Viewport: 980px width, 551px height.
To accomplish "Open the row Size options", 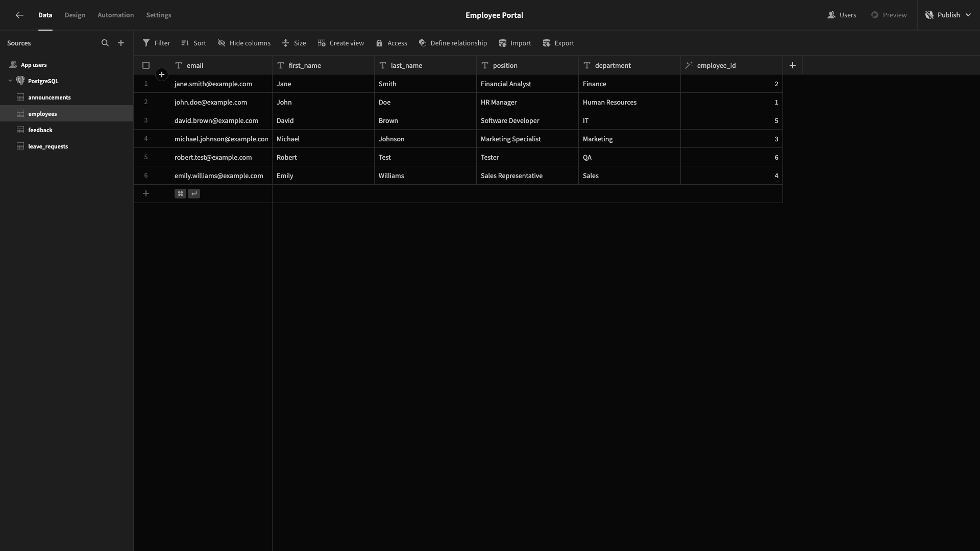I will tap(294, 43).
